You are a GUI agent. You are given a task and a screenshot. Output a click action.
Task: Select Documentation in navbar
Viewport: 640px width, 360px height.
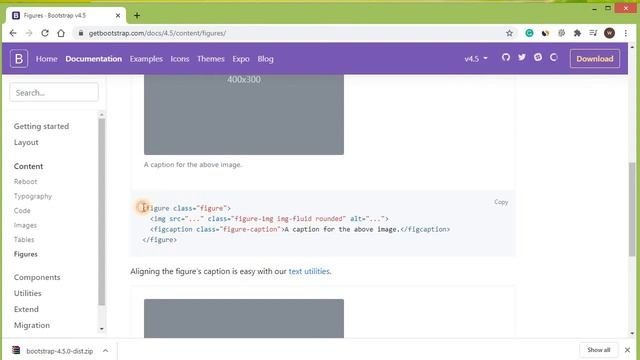[93, 59]
